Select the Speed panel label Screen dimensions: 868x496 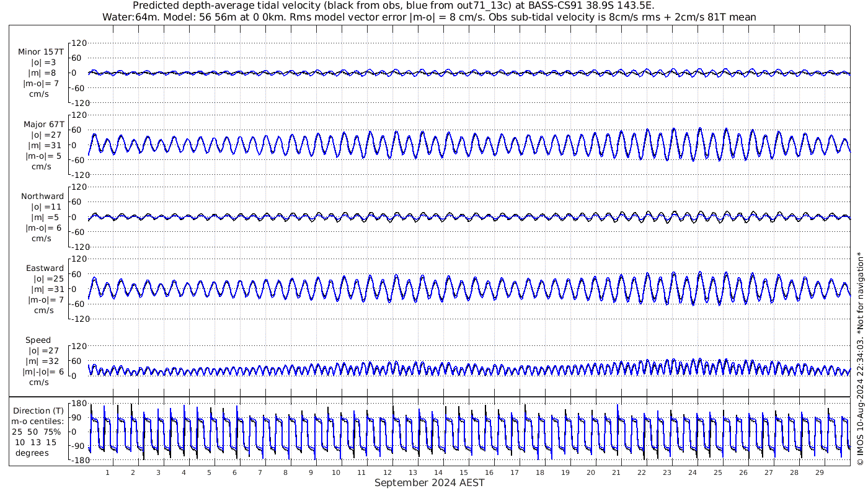(x=38, y=340)
